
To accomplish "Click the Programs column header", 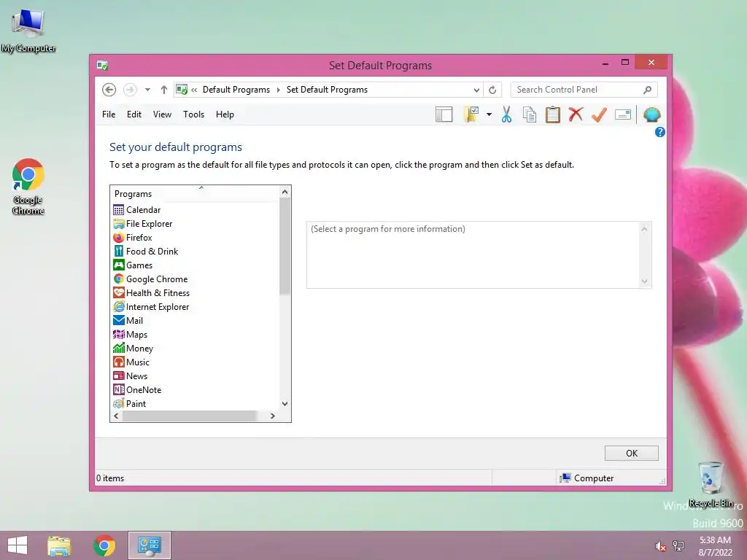I will click(195, 193).
